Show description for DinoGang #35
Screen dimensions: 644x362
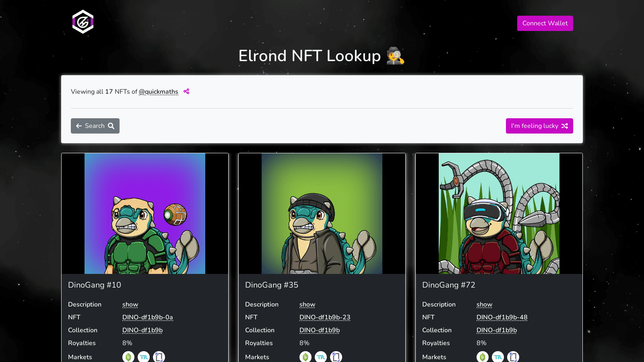[x=307, y=304]
